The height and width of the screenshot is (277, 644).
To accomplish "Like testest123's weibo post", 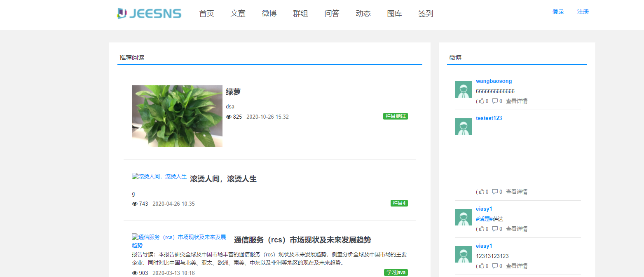I will [481, 192].
